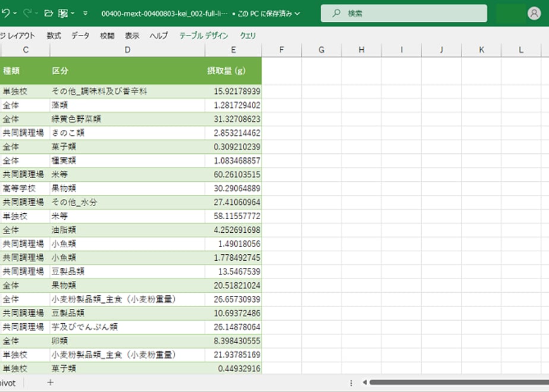
Task: Open the クエリ tab
Action: click(x=248, y=36)
